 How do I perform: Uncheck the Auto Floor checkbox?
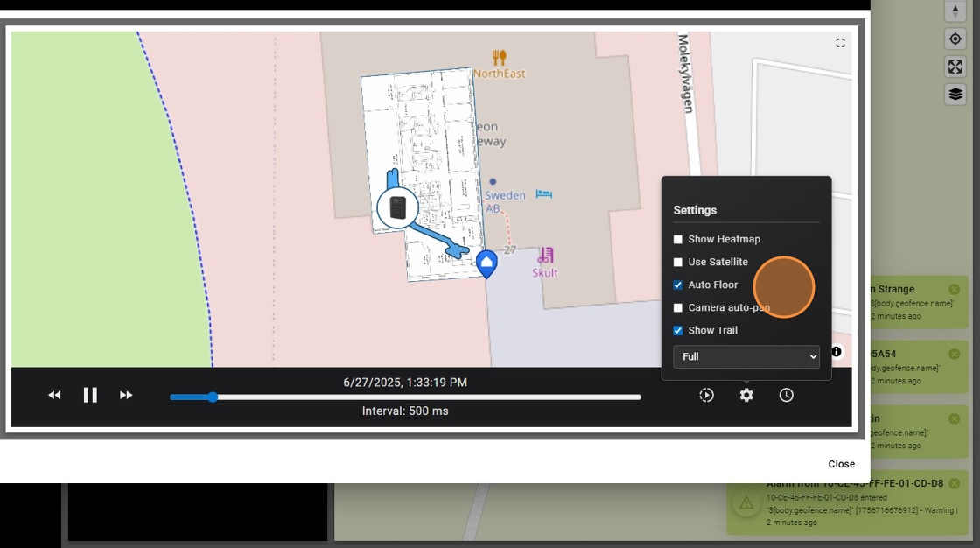click(x=678, y=285)
